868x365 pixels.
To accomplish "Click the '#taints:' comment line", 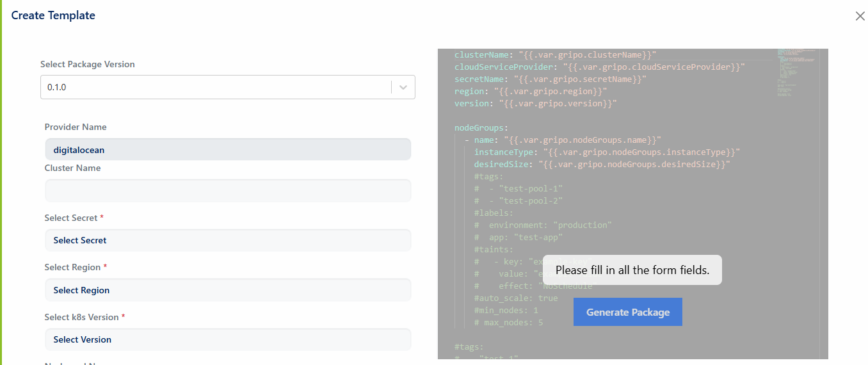I will (x=494, y=249).
